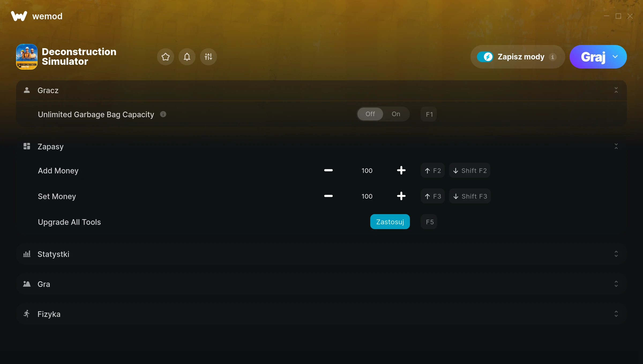Screen dimensions: 643x364
Task: Click Deconstruction Simulator game thumbnail
Action: coord(27,57)
